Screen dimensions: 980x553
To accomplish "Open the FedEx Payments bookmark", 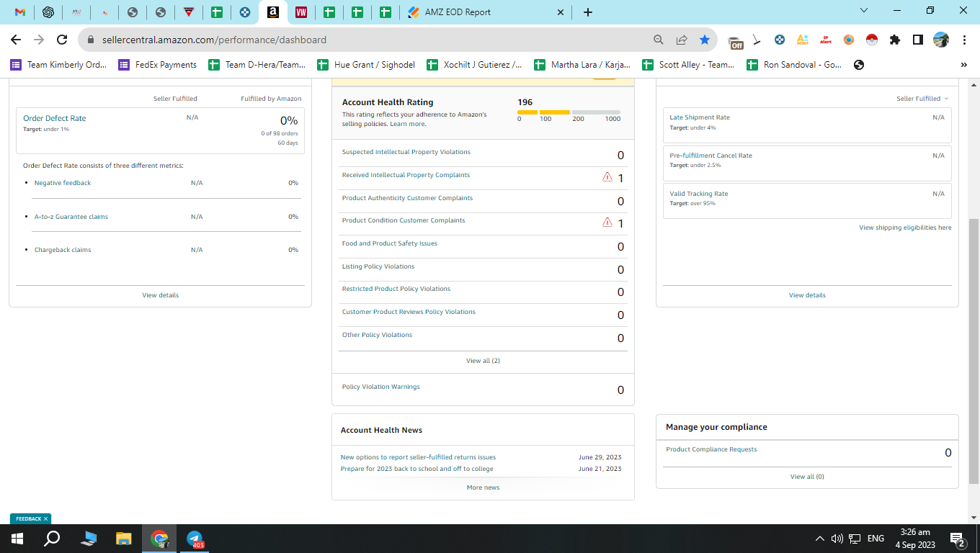I will pyautogui.click(x=158, y=65).
